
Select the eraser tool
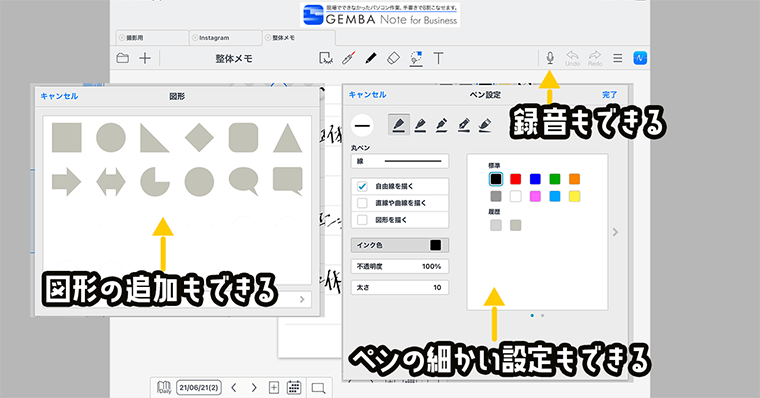(x=393, y=58)
